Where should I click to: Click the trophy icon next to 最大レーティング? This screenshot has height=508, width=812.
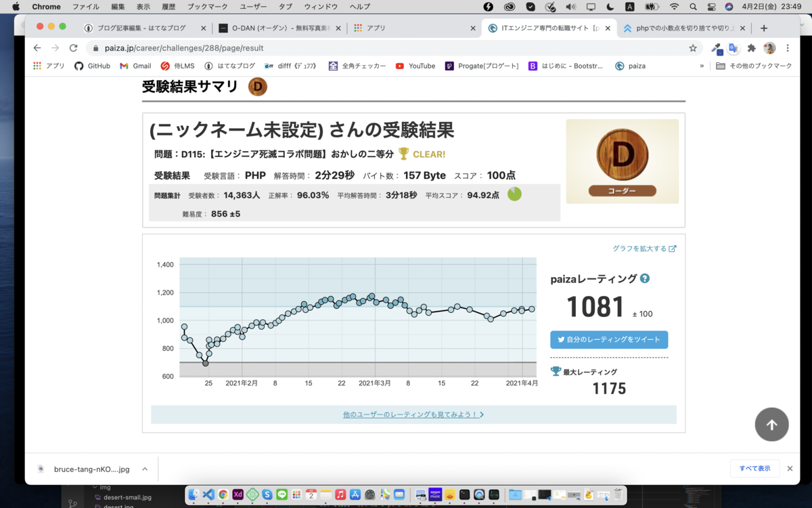point(556,371)
